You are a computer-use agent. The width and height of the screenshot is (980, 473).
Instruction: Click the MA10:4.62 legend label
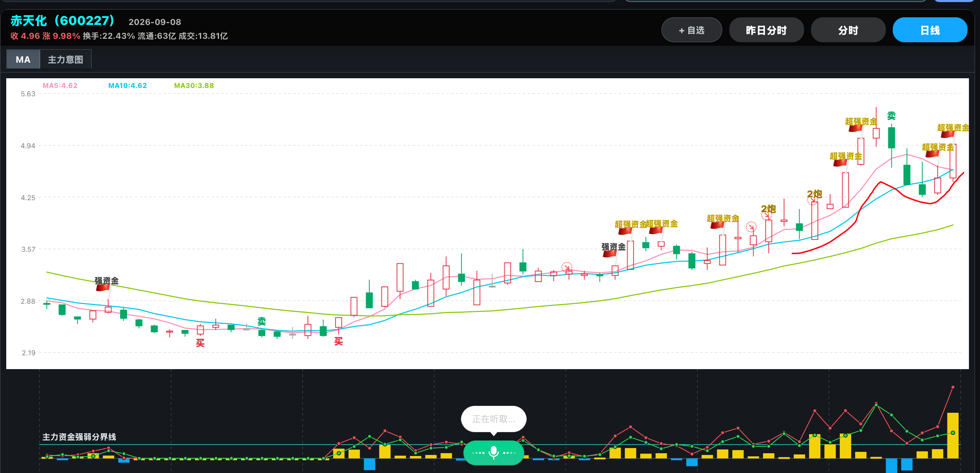(x=127, y=86)
